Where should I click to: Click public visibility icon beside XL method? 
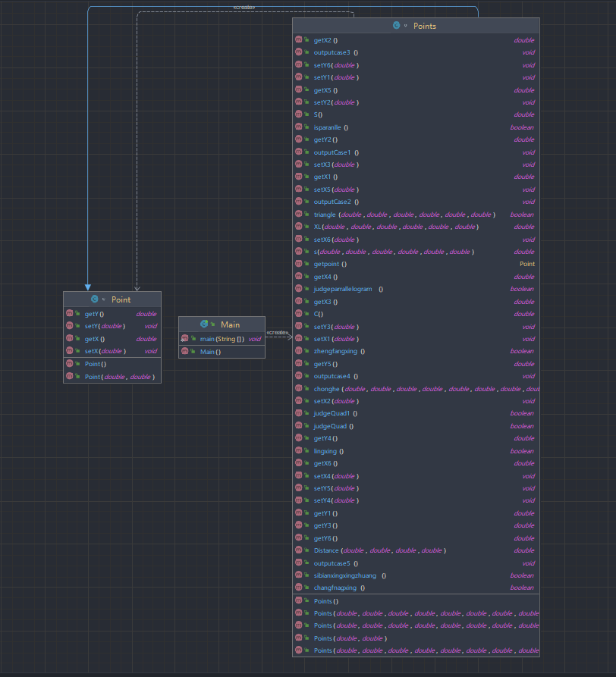pyautogui.click(x=306, y=227)
